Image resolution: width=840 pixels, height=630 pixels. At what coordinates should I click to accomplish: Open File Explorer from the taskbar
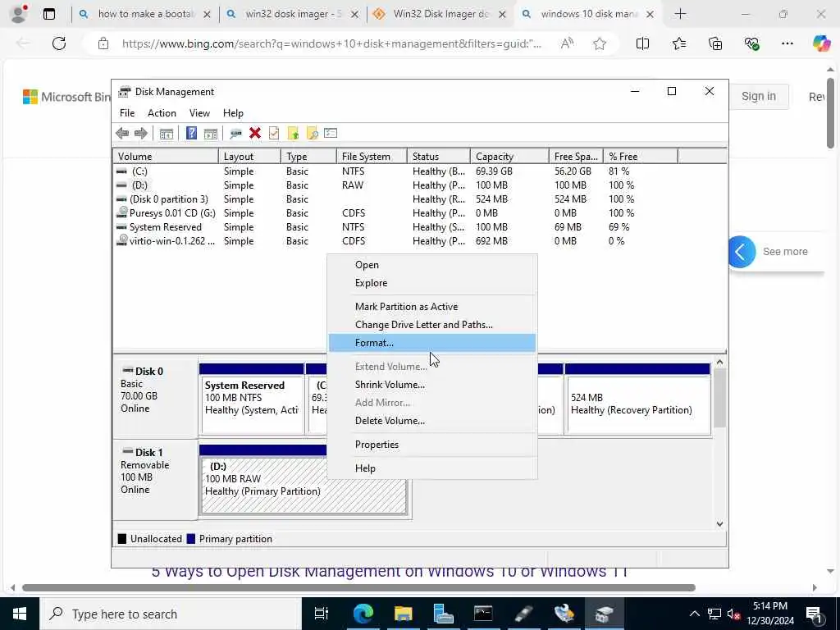click(404, 614)
